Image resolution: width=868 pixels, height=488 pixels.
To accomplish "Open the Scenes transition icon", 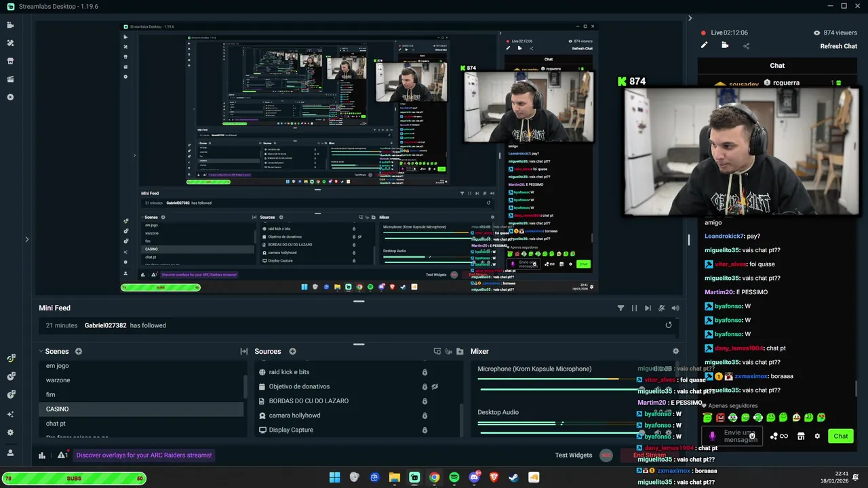I will click(244, 351).
